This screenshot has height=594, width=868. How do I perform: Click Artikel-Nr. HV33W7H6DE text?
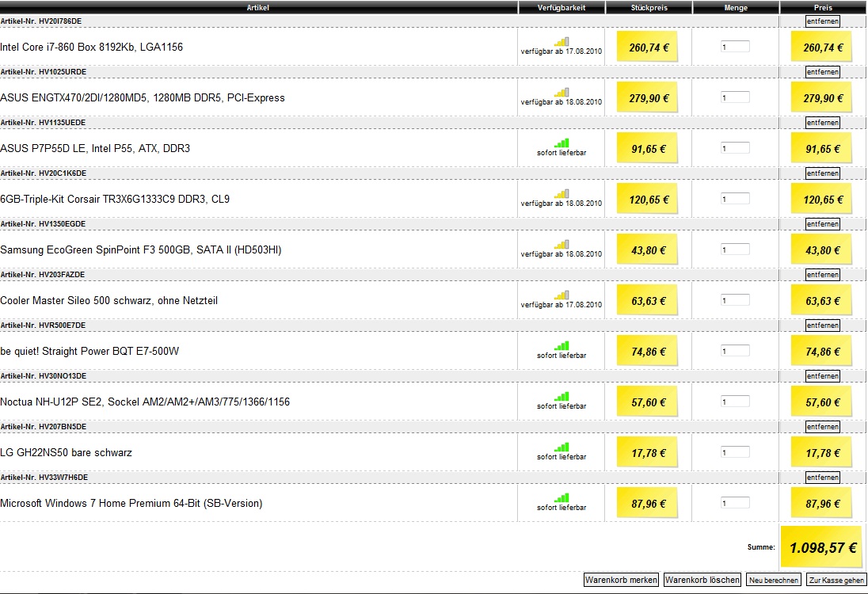click(x=44, y=478)
